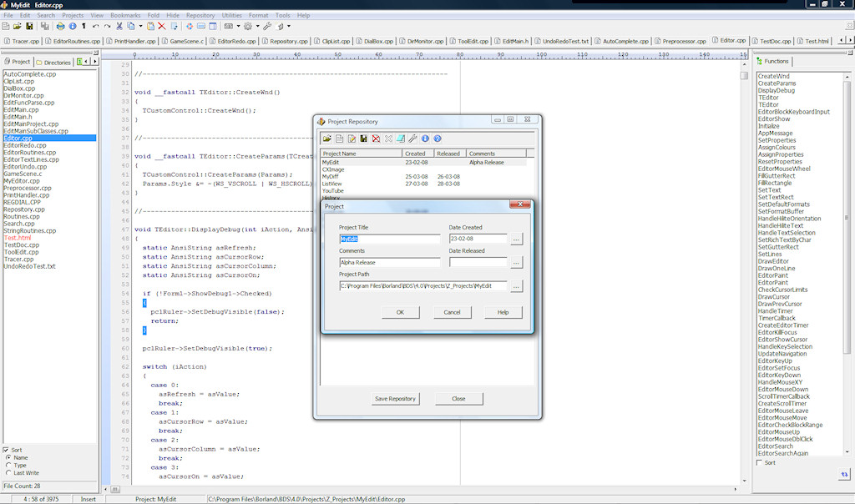The height and width of the screenshot is (504, 855).
Task: Switch to the Directories panel tab
Action: pos(53,62)
